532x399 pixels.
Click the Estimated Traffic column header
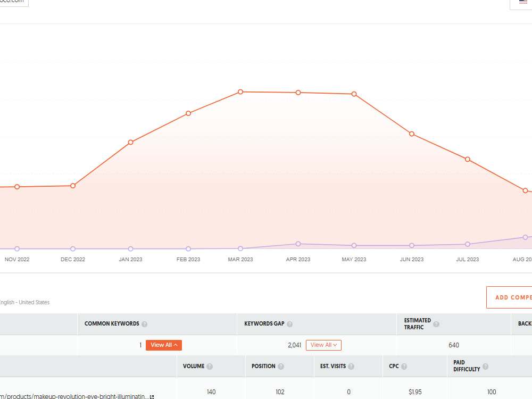pos(417,323)
